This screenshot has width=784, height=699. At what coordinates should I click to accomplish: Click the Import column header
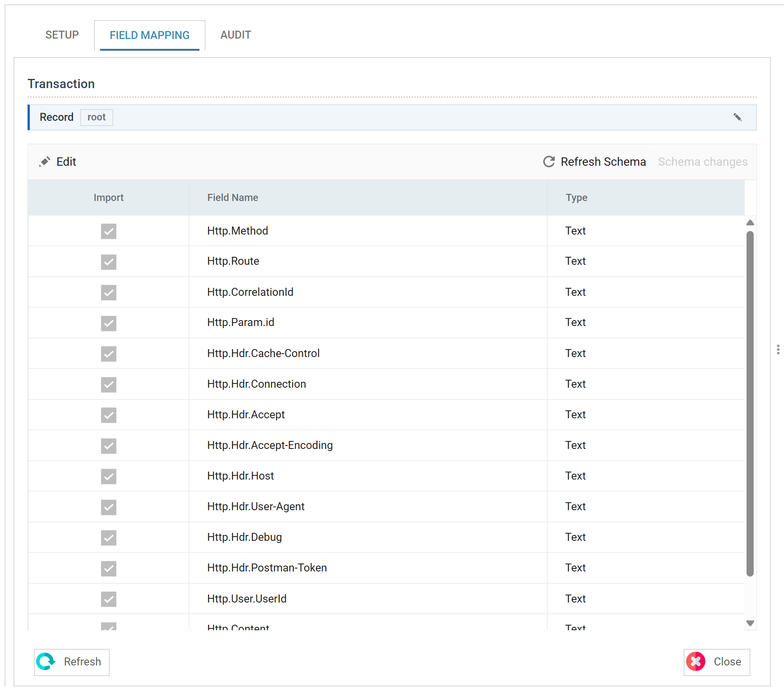pos(109,198)
